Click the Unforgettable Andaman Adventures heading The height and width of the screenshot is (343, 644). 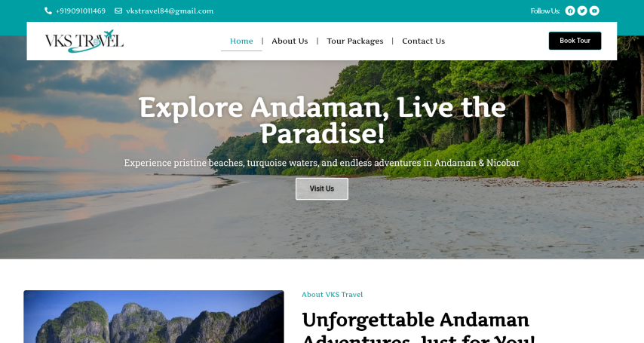click(x=419, y=327)
